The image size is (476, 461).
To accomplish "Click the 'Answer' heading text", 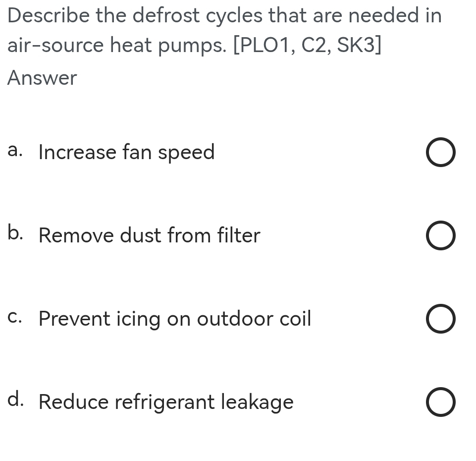I will [x=42, y=78].
